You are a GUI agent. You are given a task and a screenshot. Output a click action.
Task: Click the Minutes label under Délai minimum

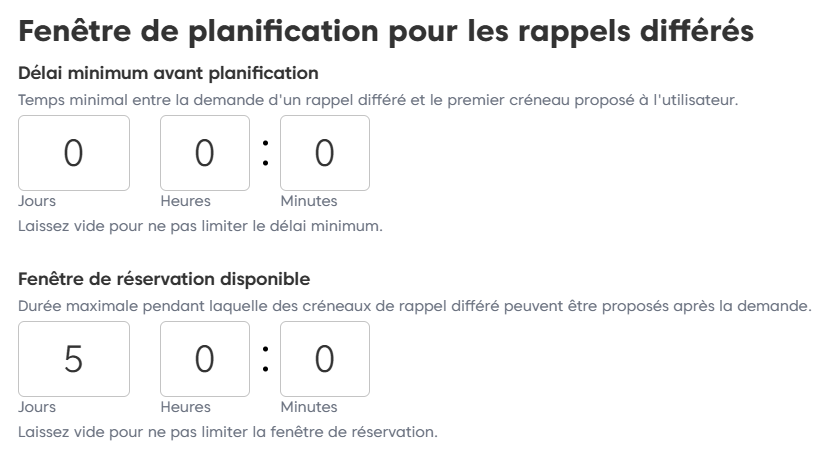click(308, 201)
